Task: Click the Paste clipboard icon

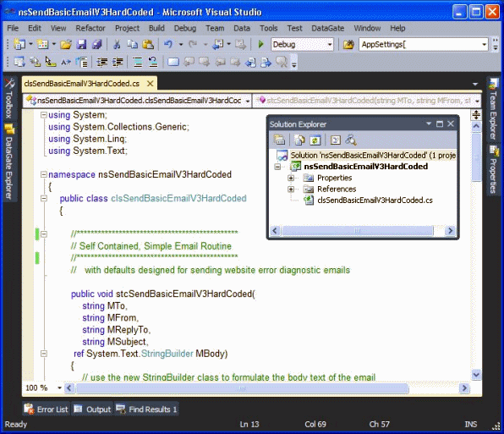Action: (x=148, y=44)
